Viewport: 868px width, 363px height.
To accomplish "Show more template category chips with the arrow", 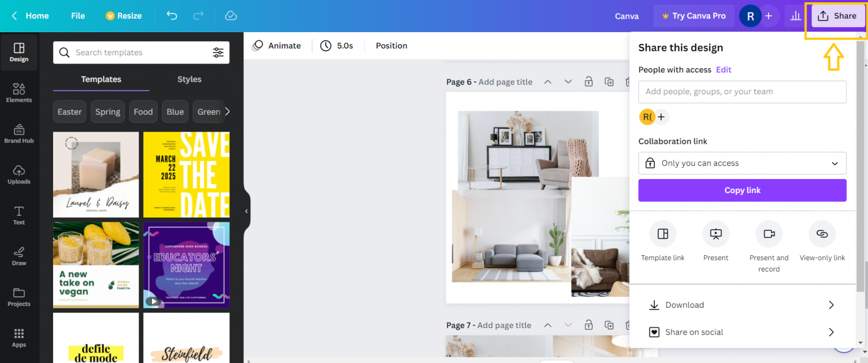I will pyautogui.click(x=227, y=112).
